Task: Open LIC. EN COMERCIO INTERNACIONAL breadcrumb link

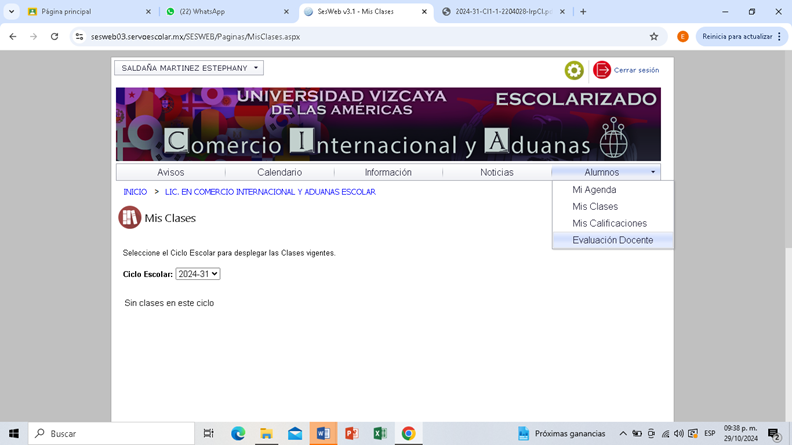Action: pos(270,192)
